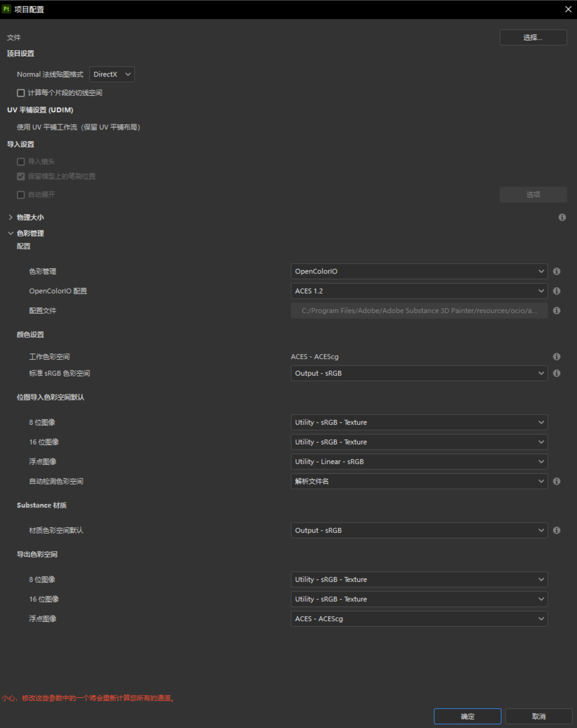Click the 自动检测色彩空间 label

(x=56, y=481)
